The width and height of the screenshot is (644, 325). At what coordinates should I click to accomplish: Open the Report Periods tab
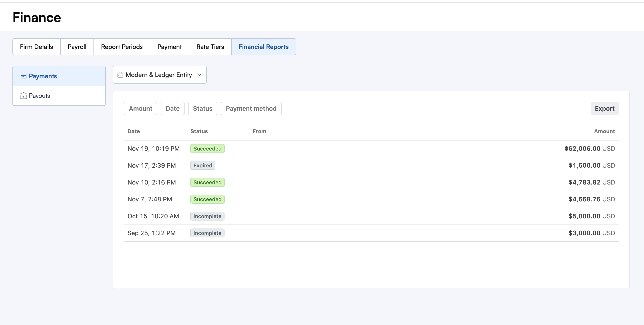pyautogui.click(x=122, y=47)
